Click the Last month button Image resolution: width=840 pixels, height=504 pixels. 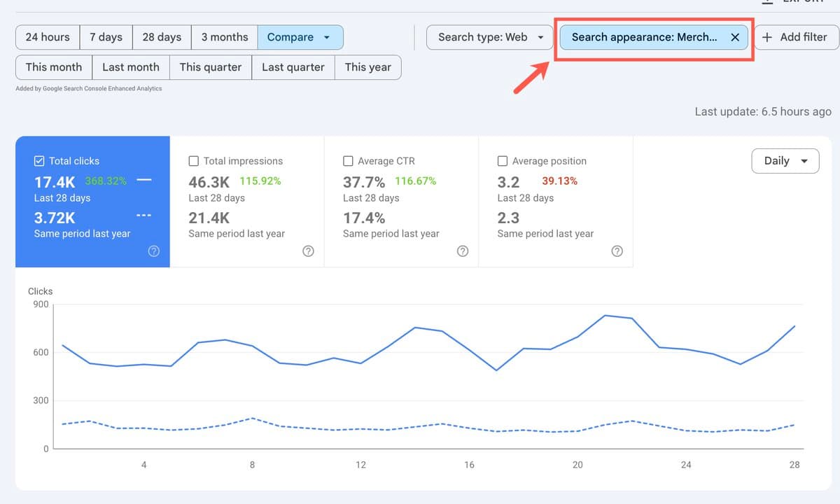(131, 67)
